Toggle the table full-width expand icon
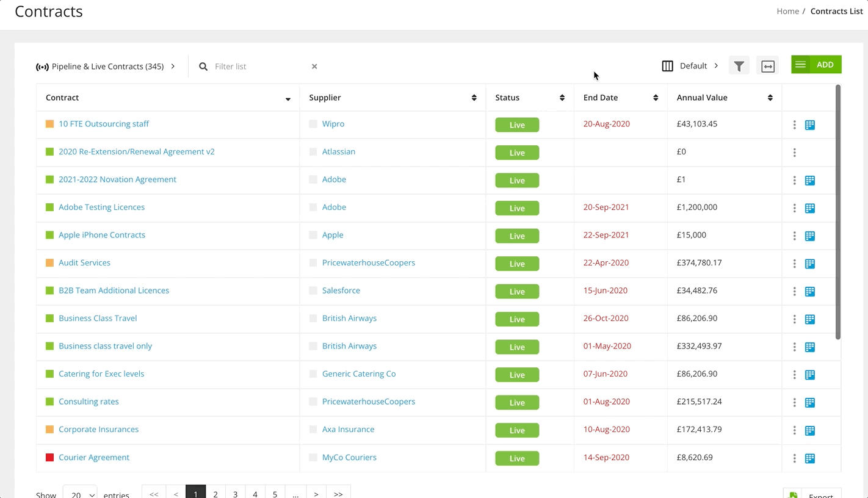The height and width of the screenshot is (498, 868). [x=767, y=66]
